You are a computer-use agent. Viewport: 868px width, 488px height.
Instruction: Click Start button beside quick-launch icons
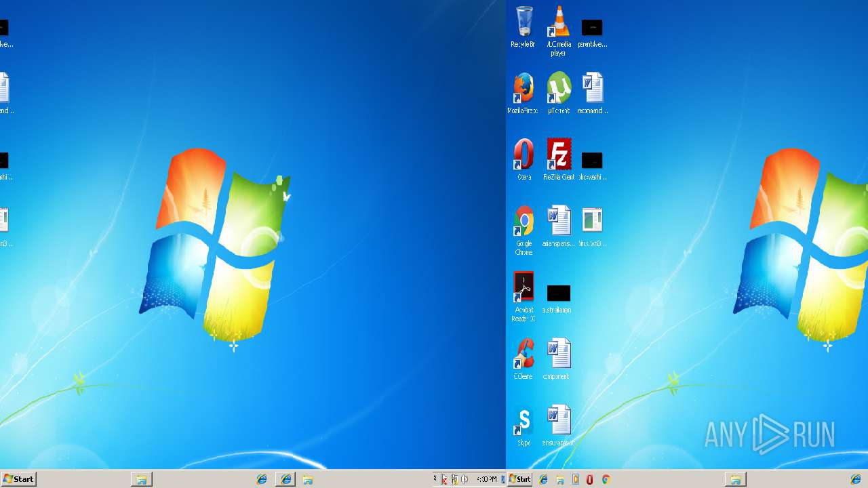click(520, 479)
